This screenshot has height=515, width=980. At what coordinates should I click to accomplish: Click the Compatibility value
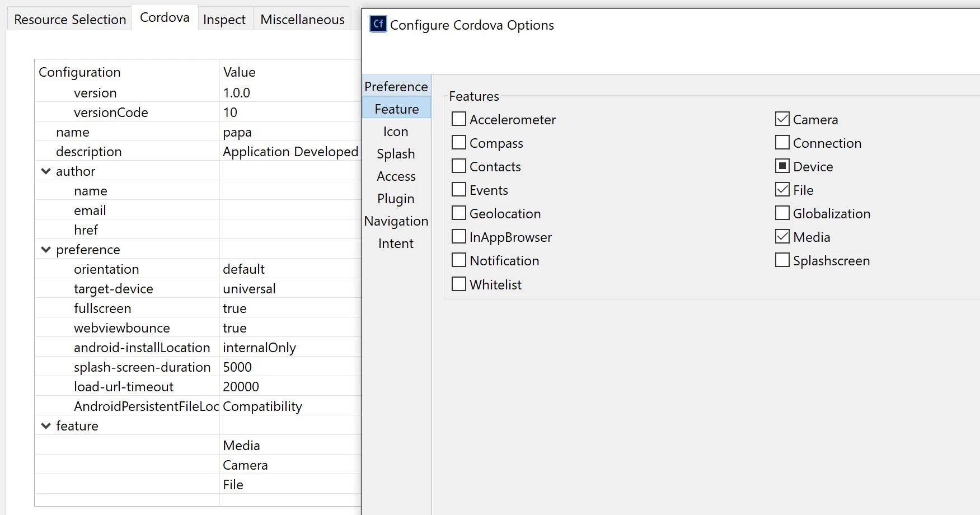click(262, 406)
